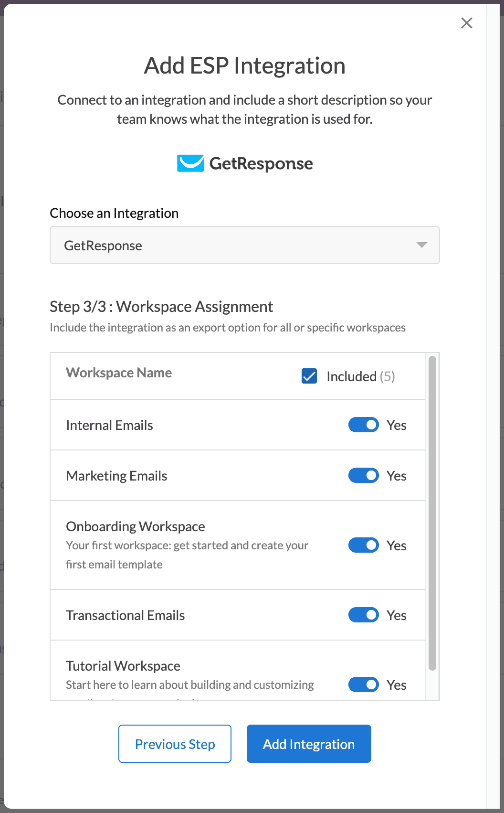The width and height of the screenshot is (504, 813).
Task: Toggle off Marketing Emails workspace
Action: (x=364, y=475)
